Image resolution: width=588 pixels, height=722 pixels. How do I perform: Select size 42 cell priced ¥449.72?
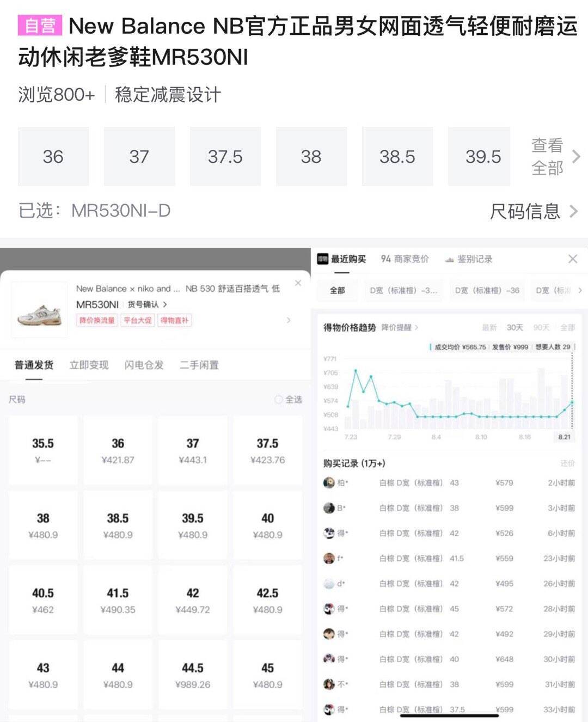193,600
